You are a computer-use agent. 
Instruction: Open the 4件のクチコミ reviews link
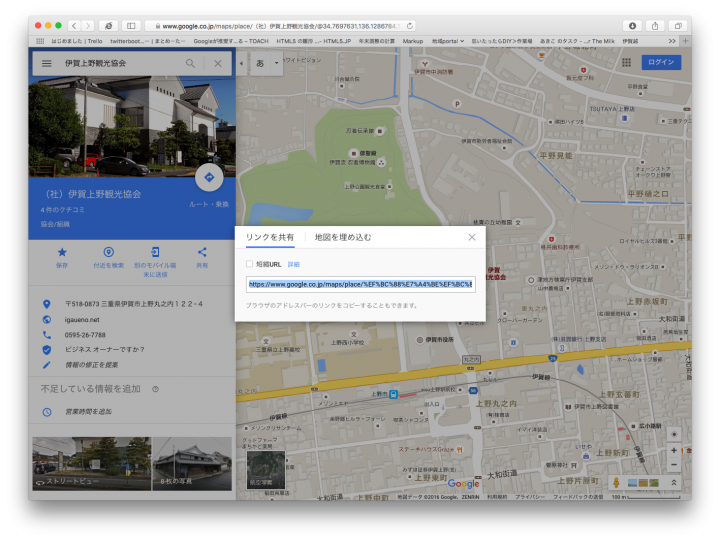coord(62,210)
